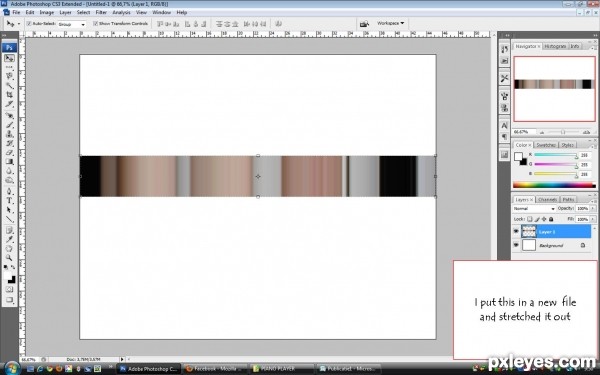The height and width of the screenshot is (375, 600).
Task: Click the Navigator zoom percentage field
Action: click(x=523, y=132)
